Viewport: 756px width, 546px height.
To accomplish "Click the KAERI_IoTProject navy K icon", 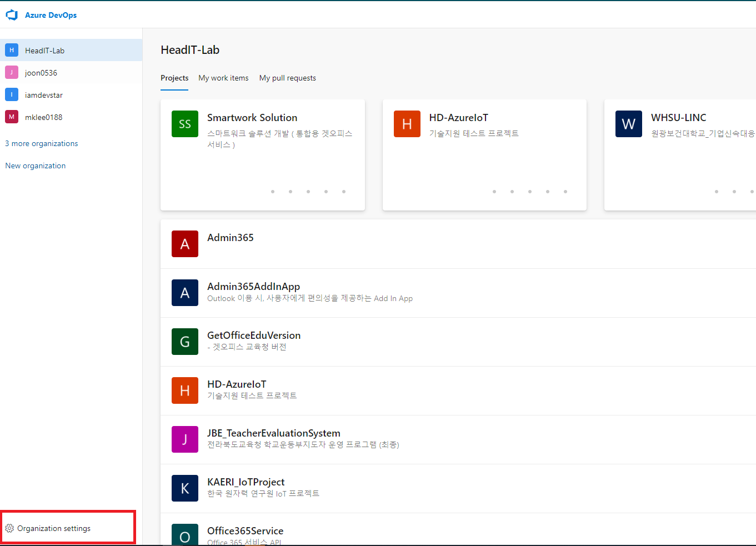I will pyautogui.click(x=185, y=488).
